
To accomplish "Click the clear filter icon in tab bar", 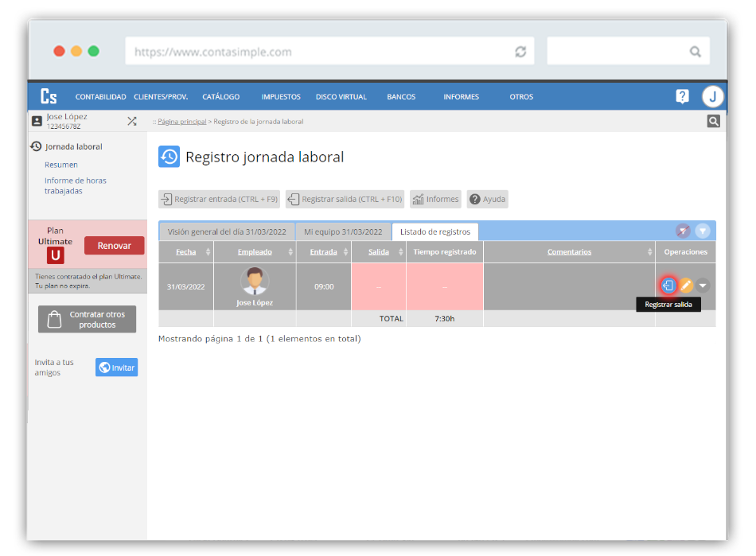I will [683, 231].
